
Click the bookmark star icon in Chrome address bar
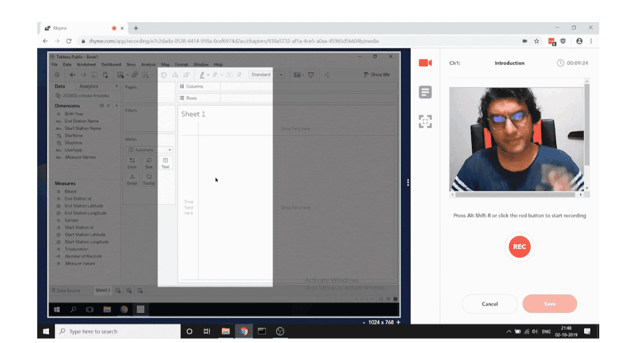536,41
